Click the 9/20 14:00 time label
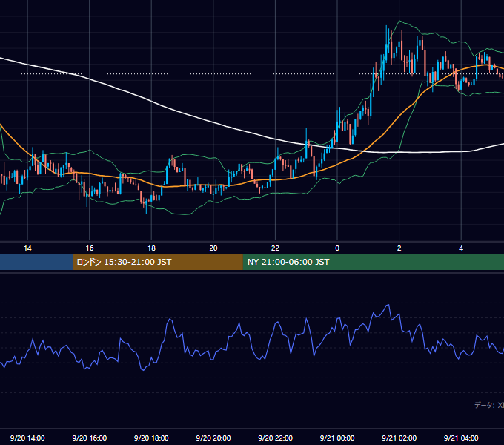Viewport: 504px width, 445px height. point(27,438)
